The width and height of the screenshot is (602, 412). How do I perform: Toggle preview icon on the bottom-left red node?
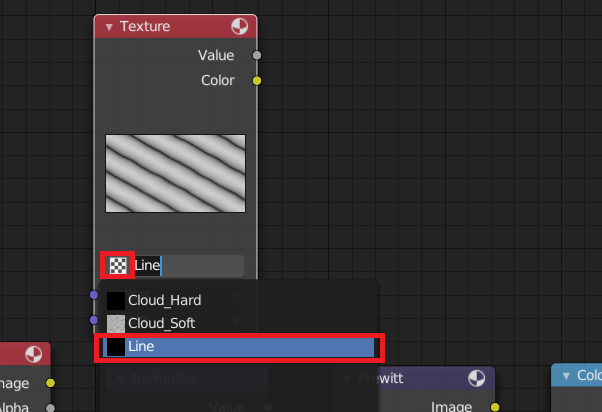(x=34, y=354)
